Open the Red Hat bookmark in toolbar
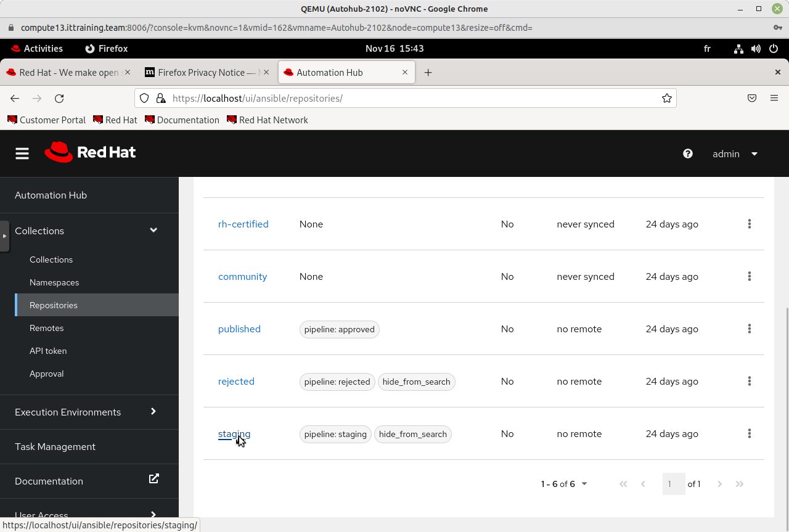This screenshot has width=789, height=532. (115, 120)
